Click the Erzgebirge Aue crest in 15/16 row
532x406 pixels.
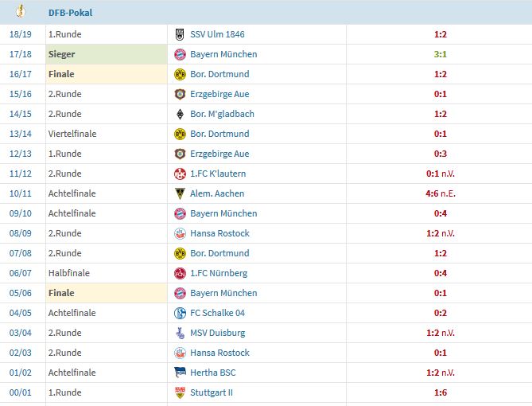[180, 94]
